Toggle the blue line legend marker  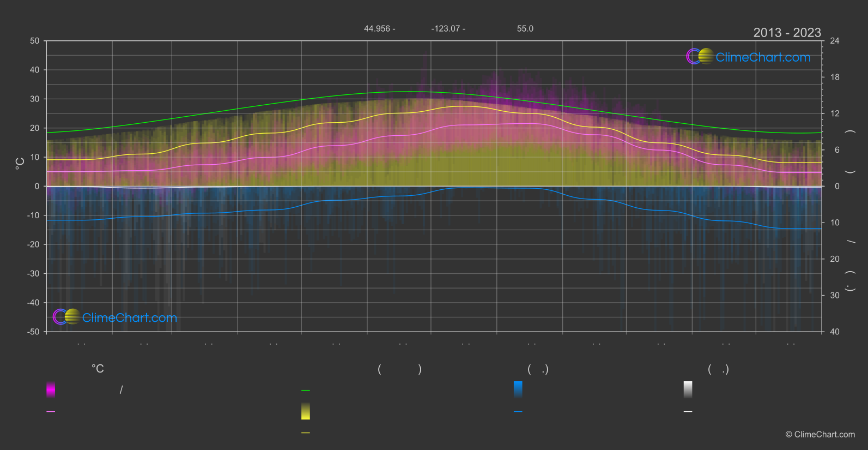tap(518, 412)
